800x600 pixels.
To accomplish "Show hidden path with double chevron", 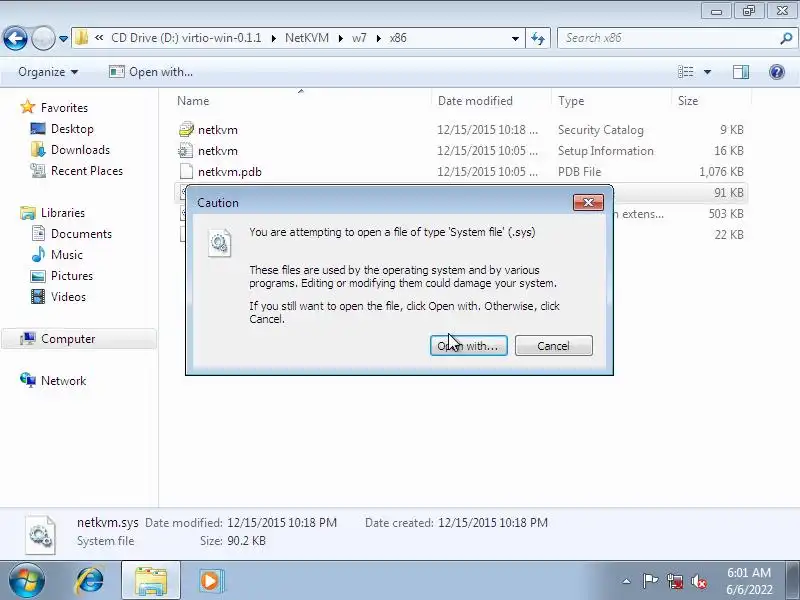I will click(99, 38).
